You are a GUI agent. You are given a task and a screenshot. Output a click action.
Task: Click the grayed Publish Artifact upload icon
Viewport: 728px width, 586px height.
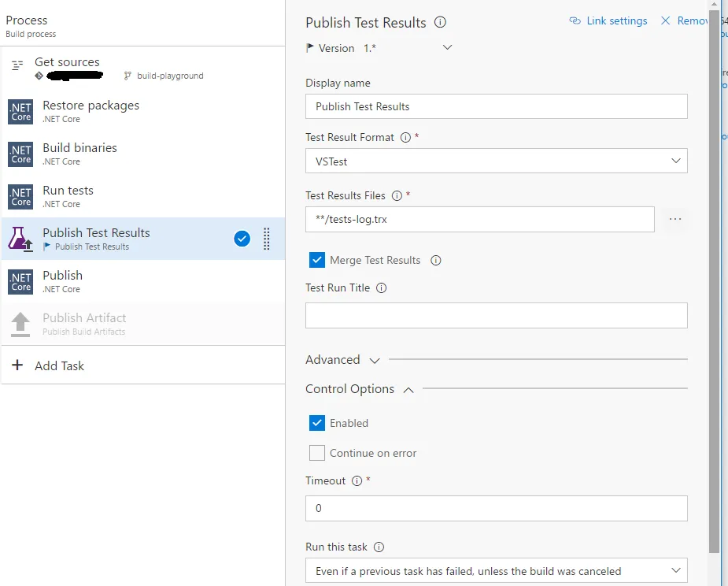[x=20, y=324]
